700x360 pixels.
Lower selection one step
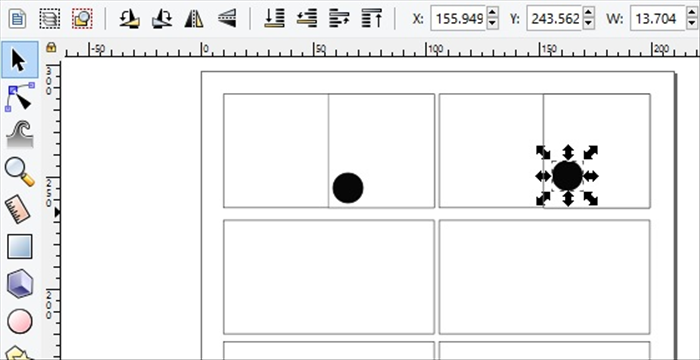pyautogui.click(x=307, y=19)
